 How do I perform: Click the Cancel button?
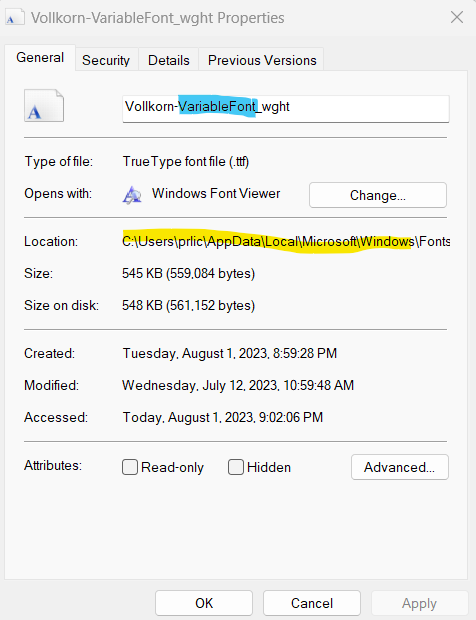(x=312, y=603)
